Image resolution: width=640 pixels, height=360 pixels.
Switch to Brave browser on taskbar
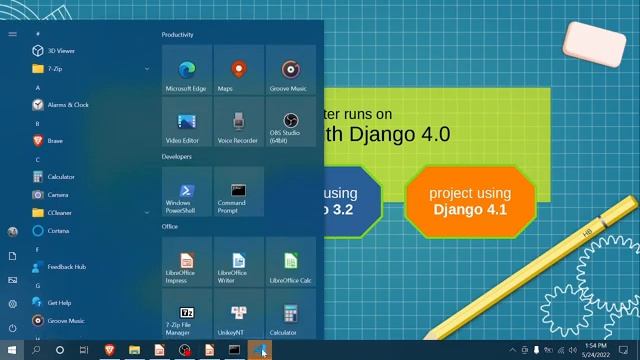[x=109, y=350]
